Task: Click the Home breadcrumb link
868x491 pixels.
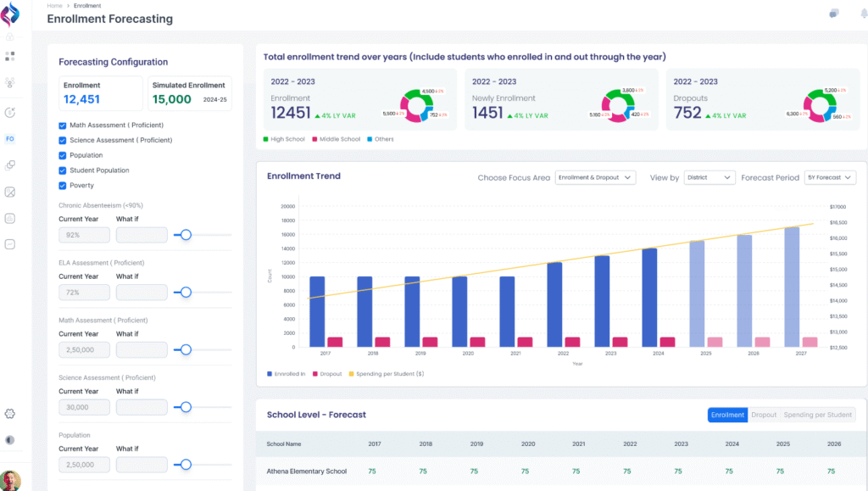Action: [x=54, y=6]
